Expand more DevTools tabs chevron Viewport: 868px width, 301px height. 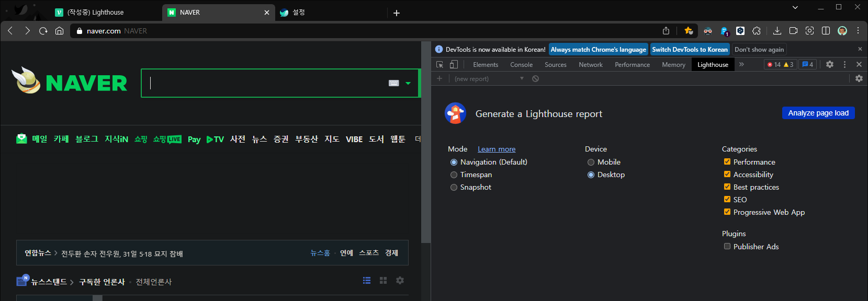(x=741, y=64)
